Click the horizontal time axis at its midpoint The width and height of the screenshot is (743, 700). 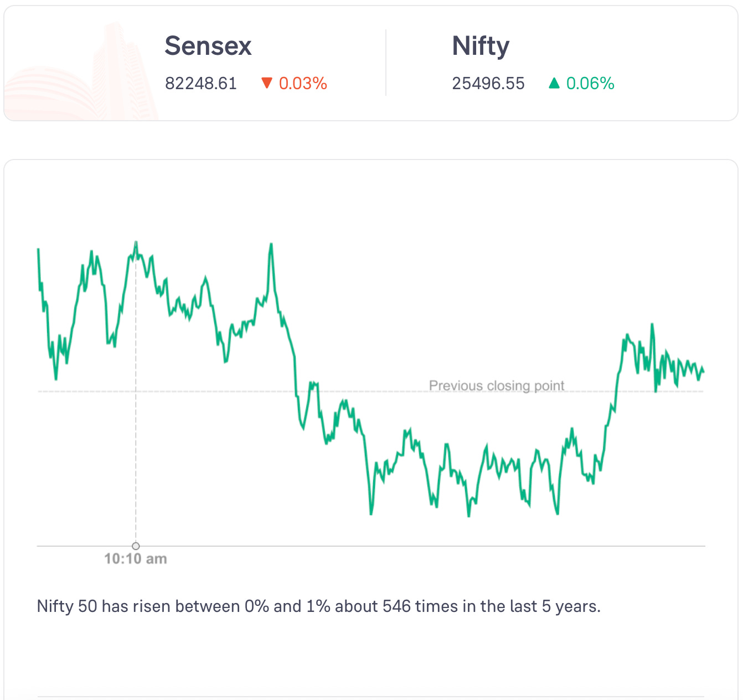pos(371,546)
